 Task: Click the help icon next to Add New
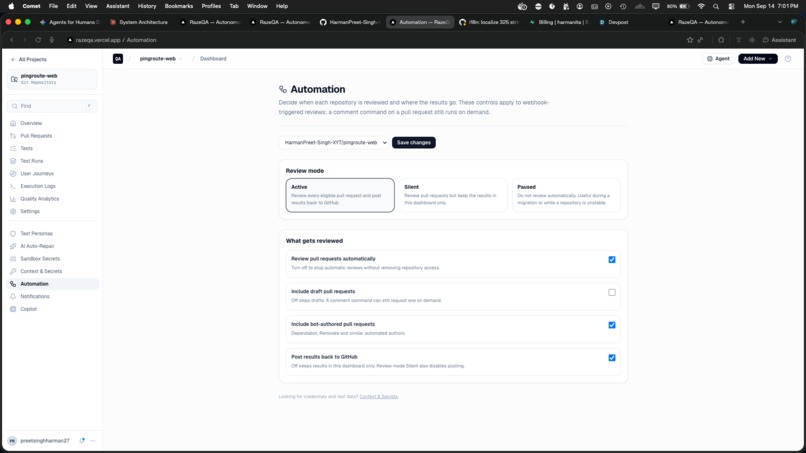(788, 59)
